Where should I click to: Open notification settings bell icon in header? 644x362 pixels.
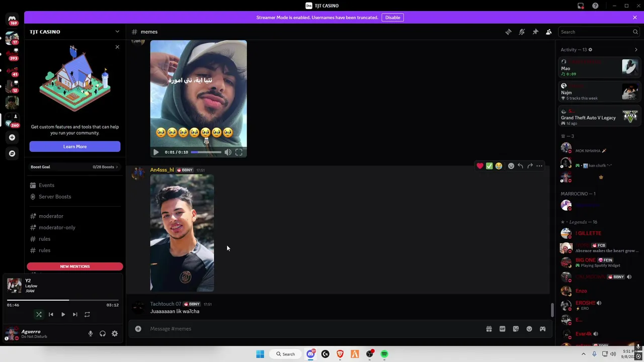tap(522, 32)
